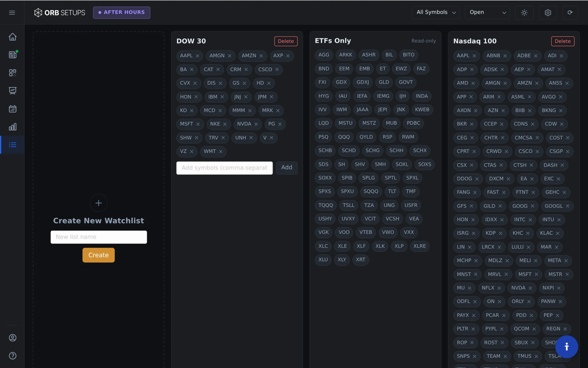Remove COST from Nasdaq 100 list

(568, 138)
